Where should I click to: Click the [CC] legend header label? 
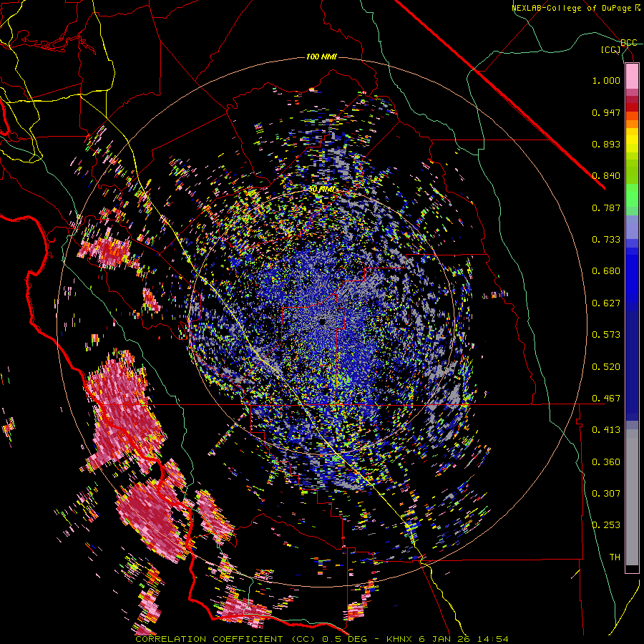610,50
